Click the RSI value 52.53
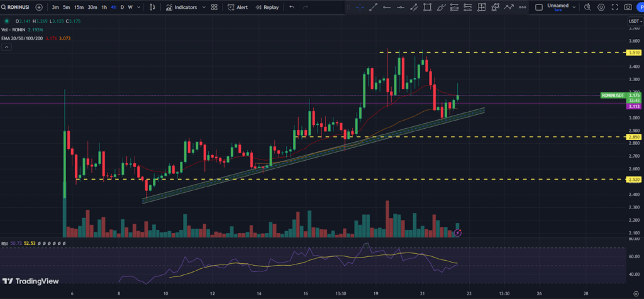The width and height of the screenshot is (644, 299). point(30,243)
